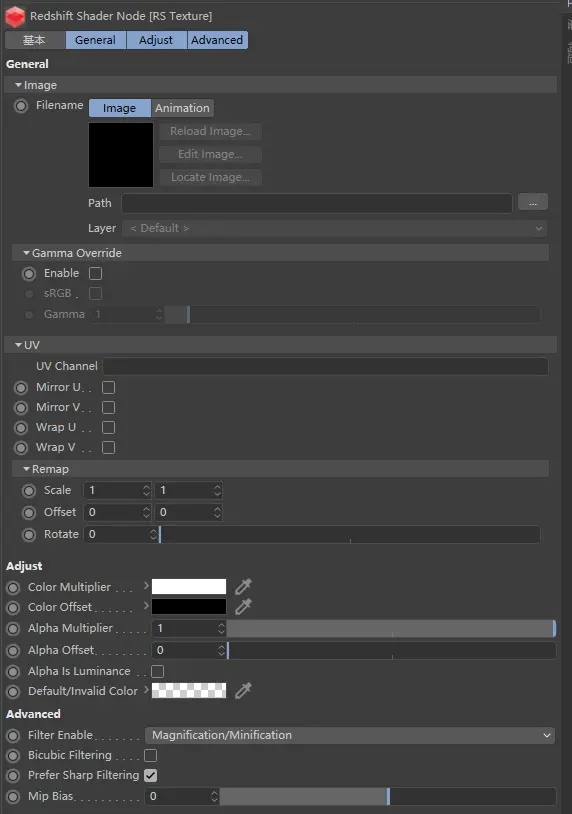Toggle Alpha Is Luminance checkbox
Viewport: 572px width, 814px height.
157,671
